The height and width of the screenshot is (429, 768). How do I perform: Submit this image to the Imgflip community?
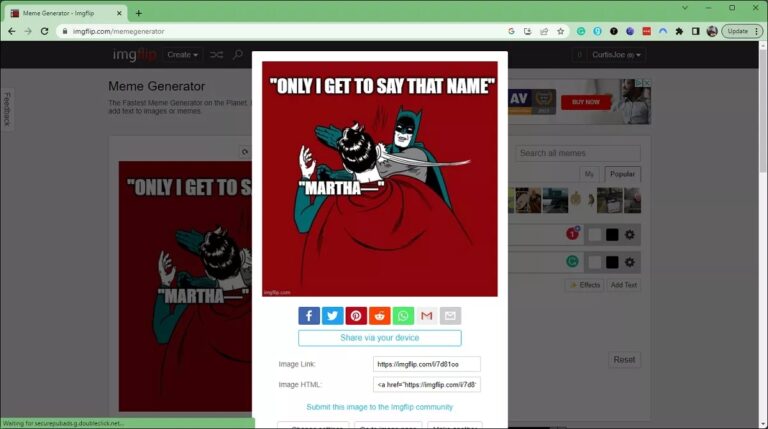tap(380, 407)
